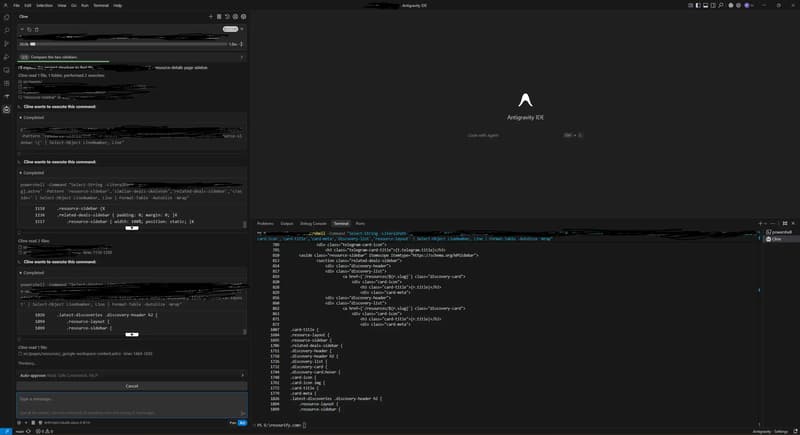Open Run and Debug in activity bar
The image size is (800, 435).
(7, 57)
